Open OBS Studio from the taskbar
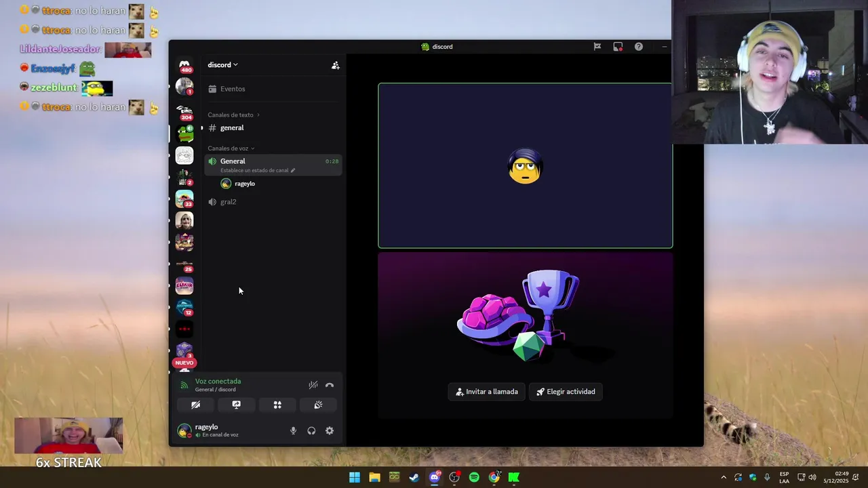The image size is (868, 488). pos(454,477)
